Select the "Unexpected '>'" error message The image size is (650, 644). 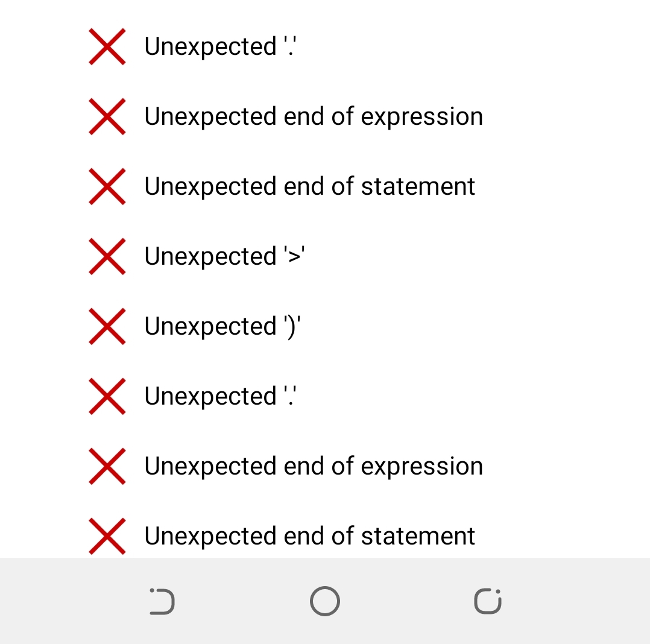coord(225,256)
